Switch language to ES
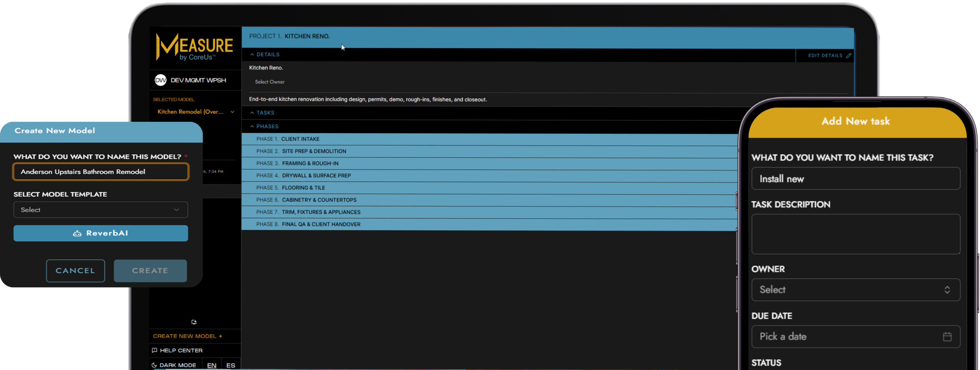Viewport: 980px width, 370px height. (x=230, y=365)
